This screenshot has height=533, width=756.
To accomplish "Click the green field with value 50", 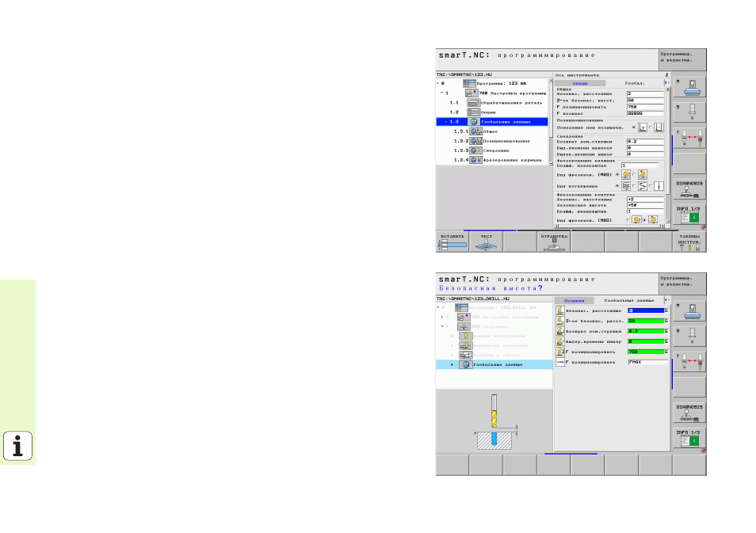I will pyautogui.click(x=646, y=321).
